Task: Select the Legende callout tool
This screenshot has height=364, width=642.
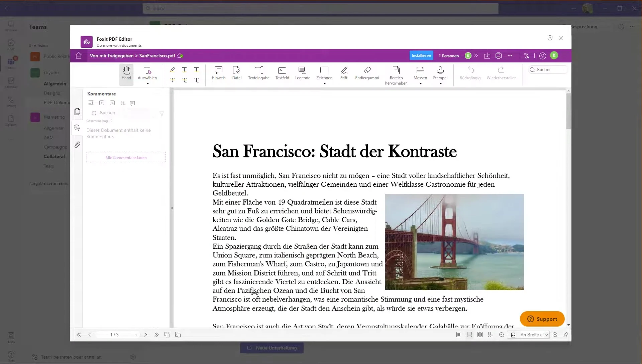Action: click(x=303, y=73)
